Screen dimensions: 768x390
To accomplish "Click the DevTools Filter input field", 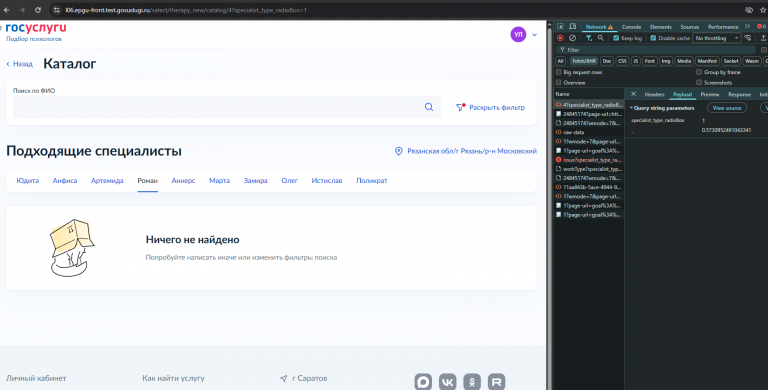I will coord(655,49).
